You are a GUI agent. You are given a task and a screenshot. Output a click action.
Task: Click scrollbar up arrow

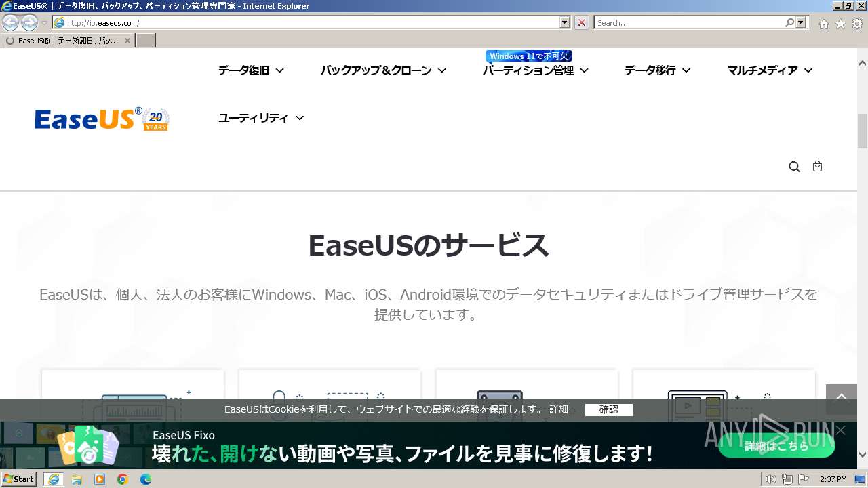(x=863, y=63)
